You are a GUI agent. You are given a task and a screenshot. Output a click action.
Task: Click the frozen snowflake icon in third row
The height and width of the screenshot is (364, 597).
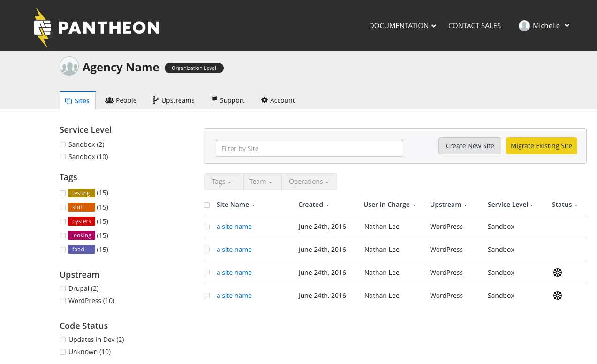click(557, 273)
